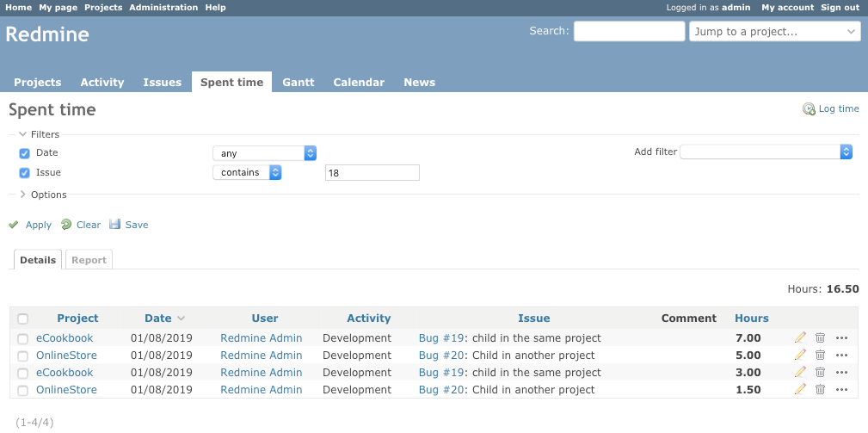Check the select-all checkbox in table header

(x=22, y=319)
